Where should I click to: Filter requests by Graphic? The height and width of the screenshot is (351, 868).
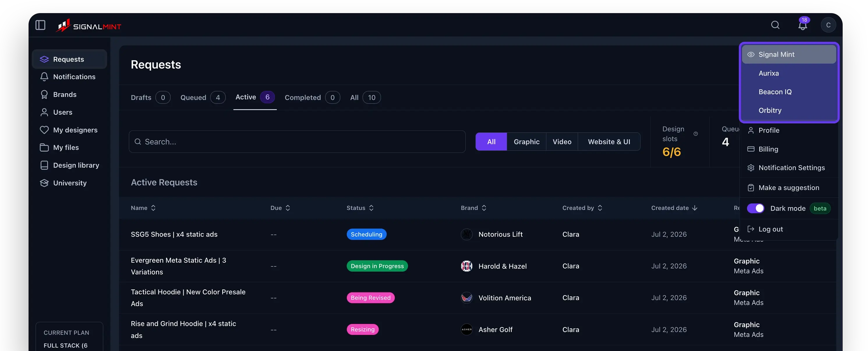click(x=526, y=142)
